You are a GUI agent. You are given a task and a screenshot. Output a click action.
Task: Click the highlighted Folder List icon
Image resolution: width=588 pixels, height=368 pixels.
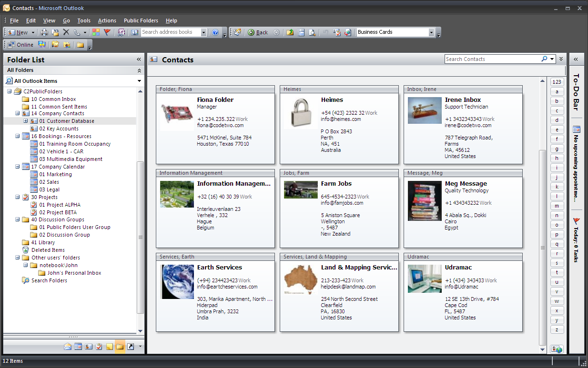pos(120,347)
